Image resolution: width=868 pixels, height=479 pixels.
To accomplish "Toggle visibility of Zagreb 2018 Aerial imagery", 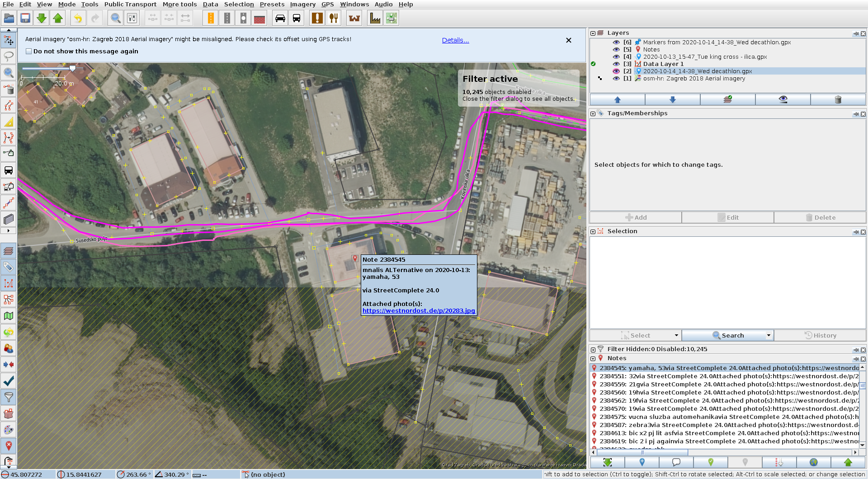I will pyautogui.click(x=616, y=79).
